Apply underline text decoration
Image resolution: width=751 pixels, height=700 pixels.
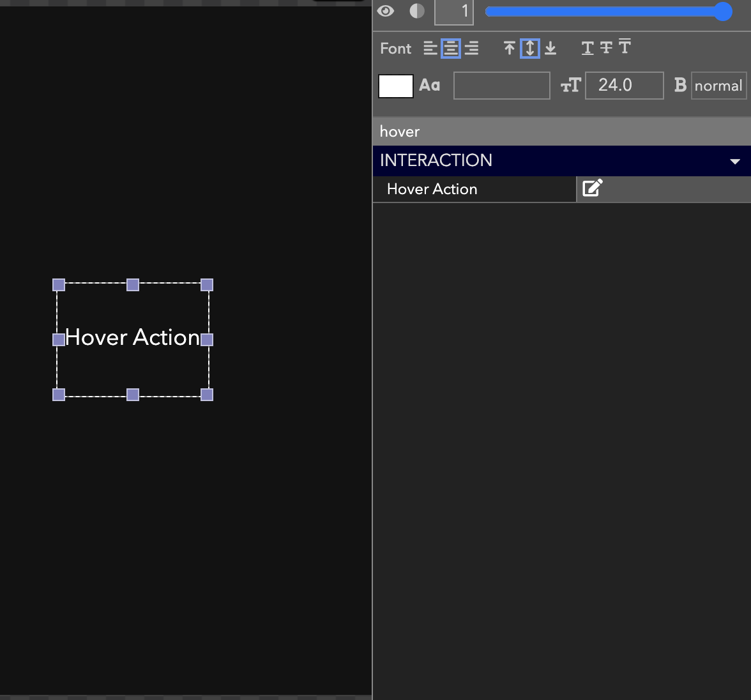tap(588, 48)
